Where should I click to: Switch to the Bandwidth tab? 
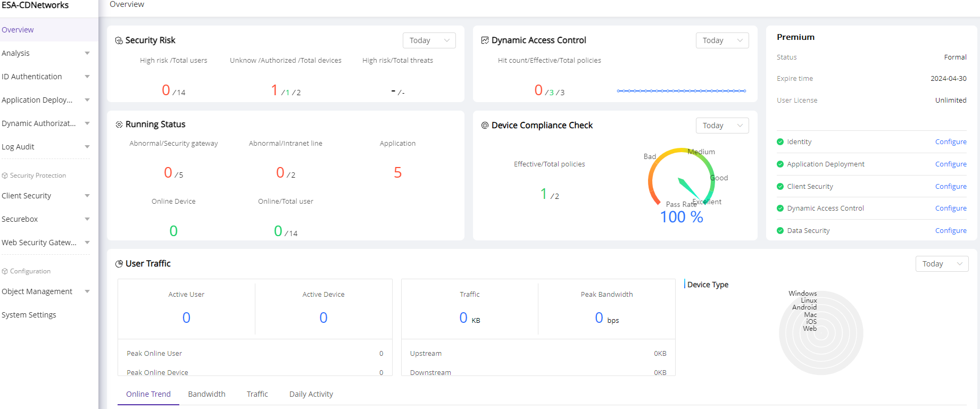[206, 394]
